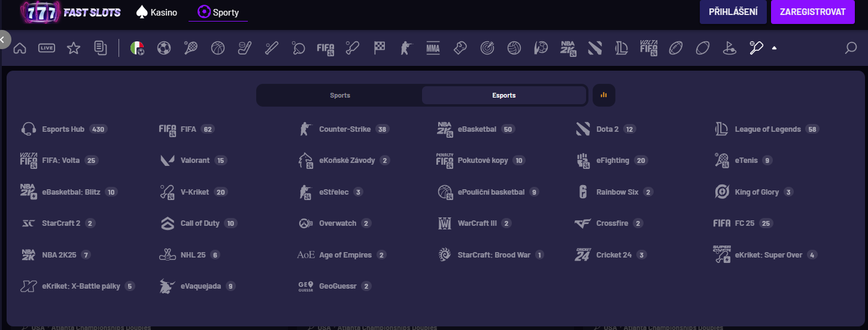Select the FIFA 24 icon in toolbar
The width and height of the screenshot is (868, 330).
pos(326,49)
